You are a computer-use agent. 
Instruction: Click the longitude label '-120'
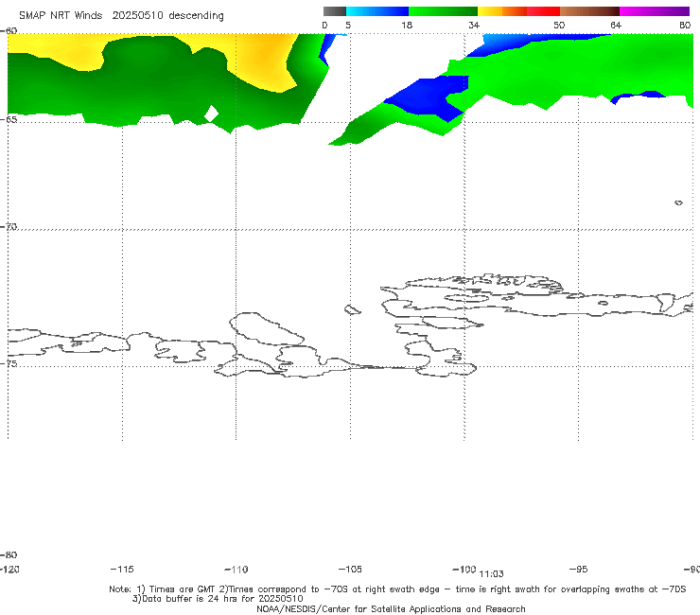tap(9, 570)
